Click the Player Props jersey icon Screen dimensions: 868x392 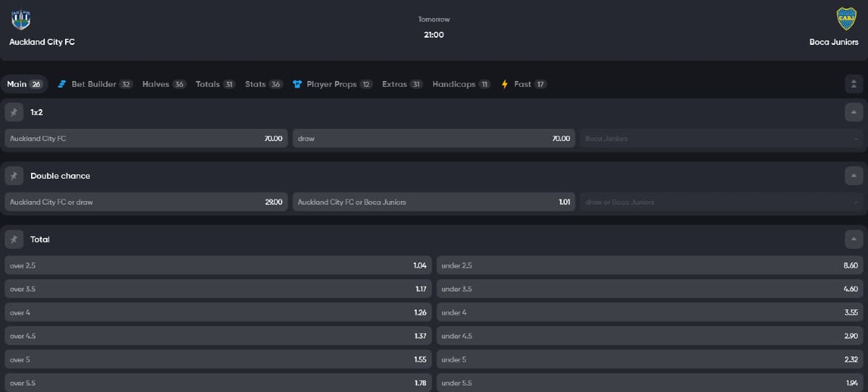[297, 84]
